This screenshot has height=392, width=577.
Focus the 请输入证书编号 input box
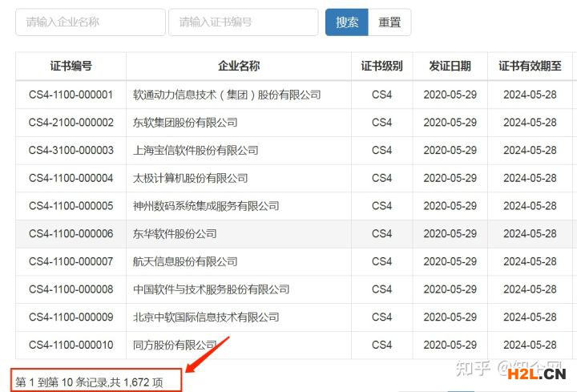[243, 22]
